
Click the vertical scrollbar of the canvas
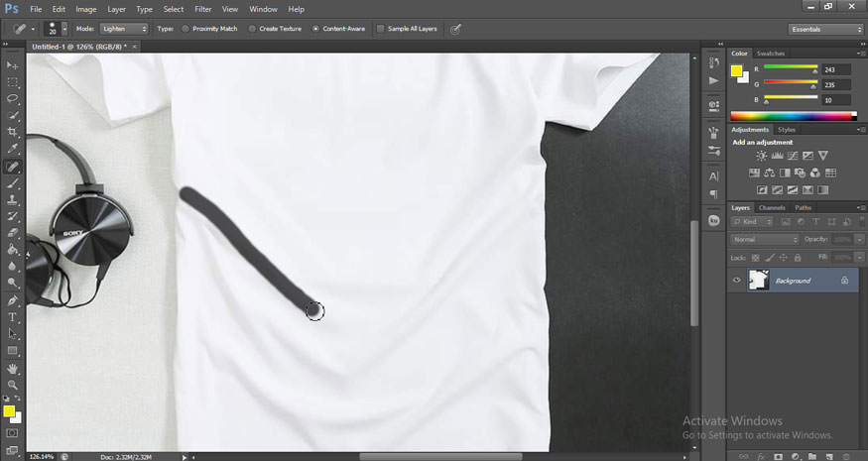694,274
